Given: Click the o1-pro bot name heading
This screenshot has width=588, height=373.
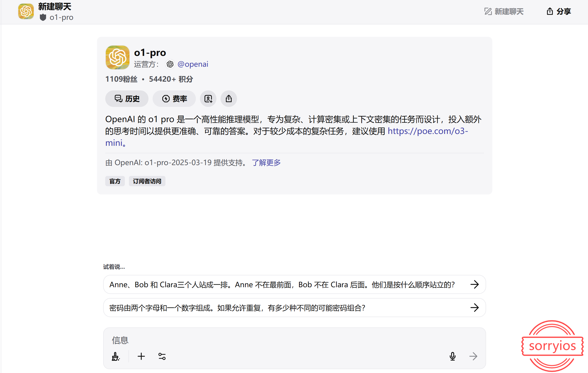Looking at the screenshot, I should tap(150, 53).
